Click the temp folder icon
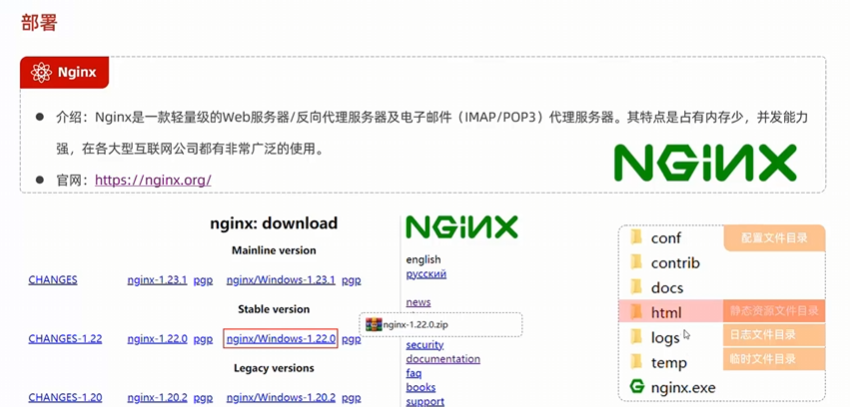The height and width of the screenshot is (407, 850). (636, 362)
